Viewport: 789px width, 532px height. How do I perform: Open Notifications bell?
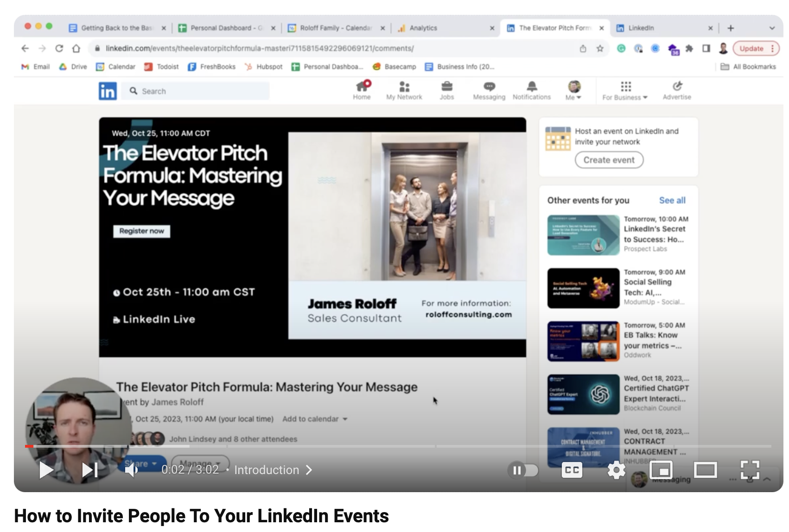pos(532,90)
